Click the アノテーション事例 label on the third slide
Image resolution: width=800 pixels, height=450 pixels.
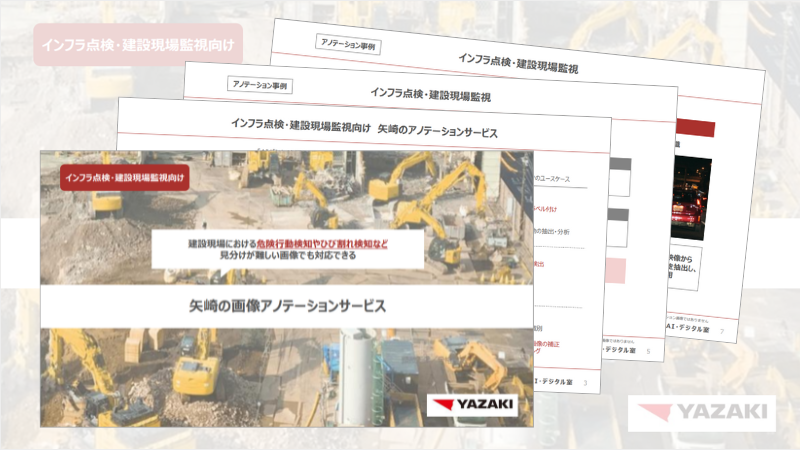[260, 85]
